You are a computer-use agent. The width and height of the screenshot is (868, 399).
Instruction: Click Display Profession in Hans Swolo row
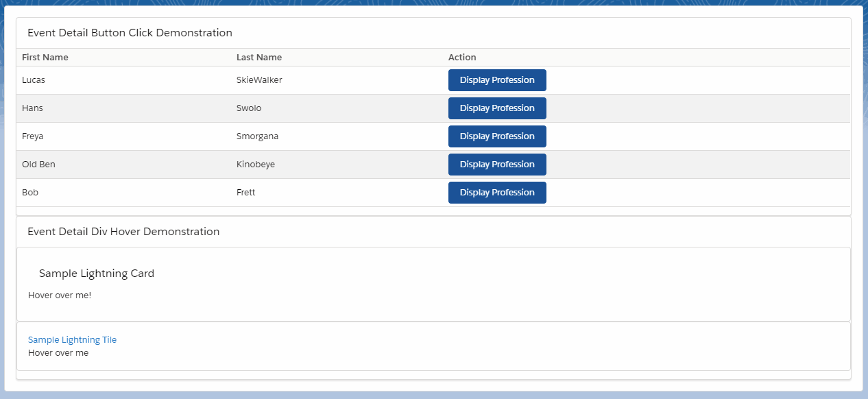[x=497, y=108]
